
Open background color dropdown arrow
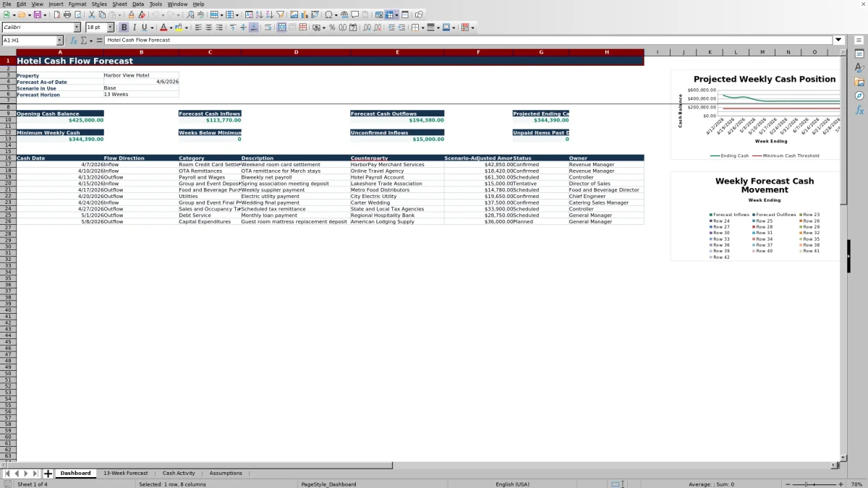pos(186,27)
